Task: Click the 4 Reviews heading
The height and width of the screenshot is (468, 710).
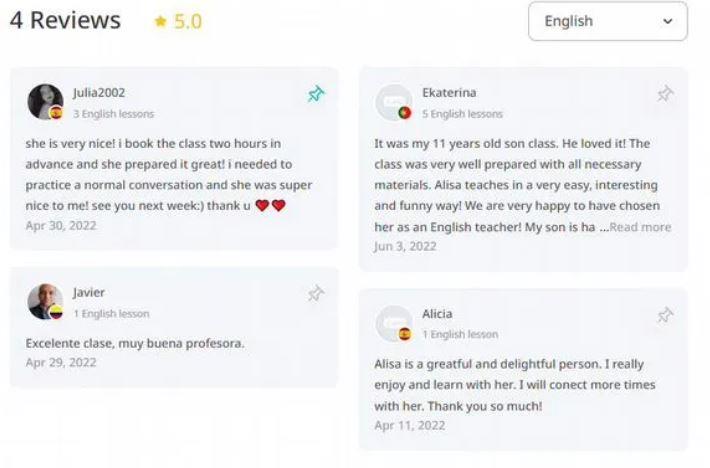Action: (65, 20)
